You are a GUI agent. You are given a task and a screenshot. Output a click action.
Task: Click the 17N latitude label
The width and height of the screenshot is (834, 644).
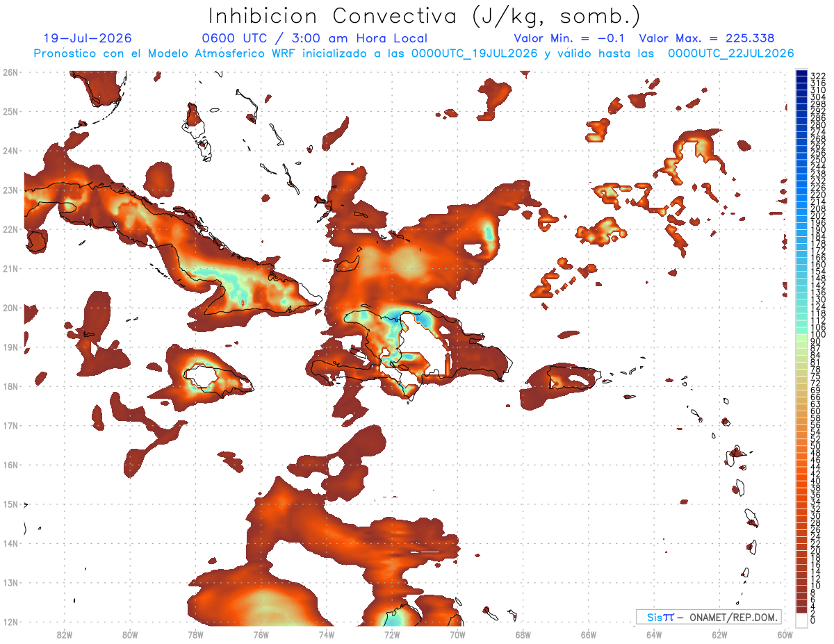[10, 425]
